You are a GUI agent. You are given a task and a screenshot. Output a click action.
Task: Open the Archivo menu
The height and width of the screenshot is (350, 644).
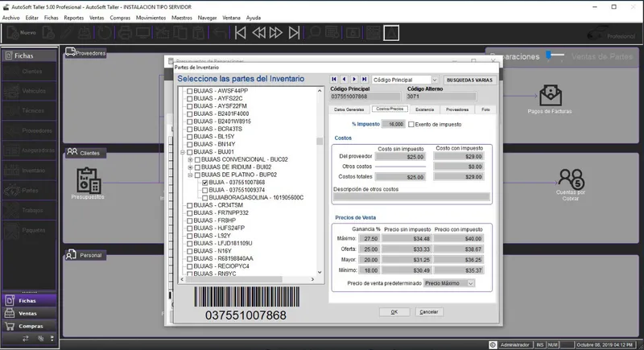(x=11, y=18)
